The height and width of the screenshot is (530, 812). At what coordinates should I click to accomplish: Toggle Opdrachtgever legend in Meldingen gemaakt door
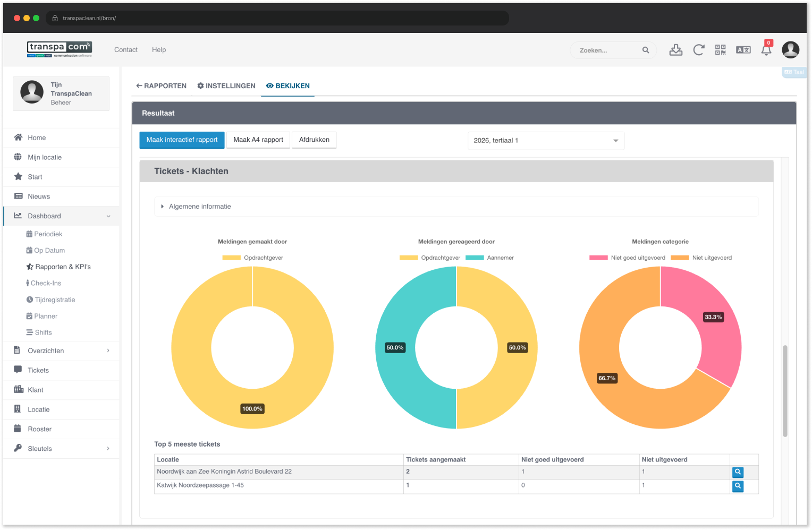click(x=252, y=258)
